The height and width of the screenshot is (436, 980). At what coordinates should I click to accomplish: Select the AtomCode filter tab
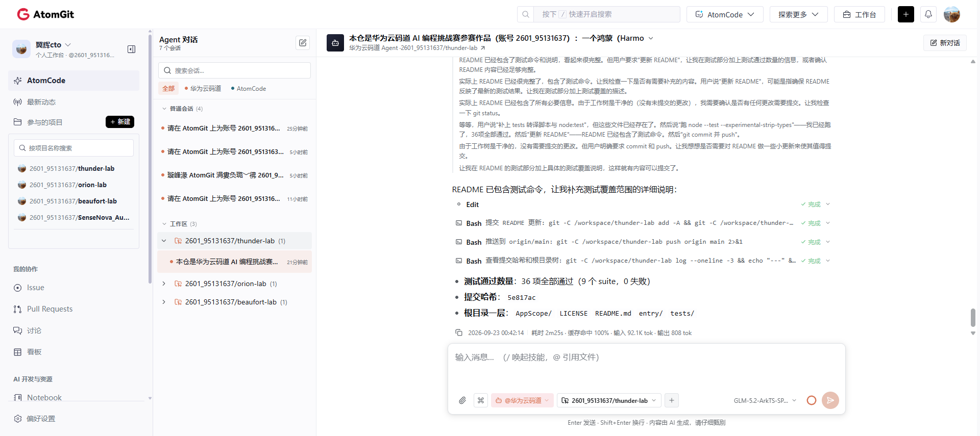pyautogui.click(x=249, y=88)
